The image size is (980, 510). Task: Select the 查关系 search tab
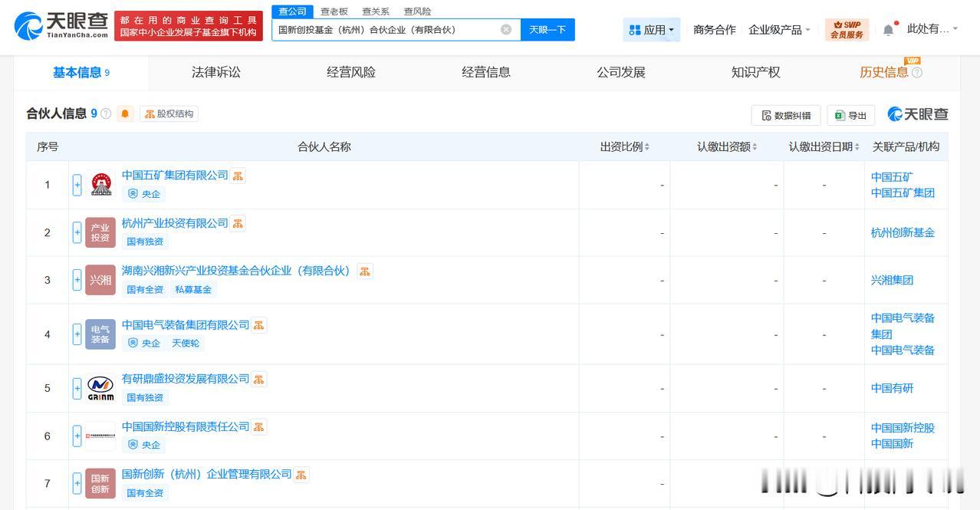(376, 12)
